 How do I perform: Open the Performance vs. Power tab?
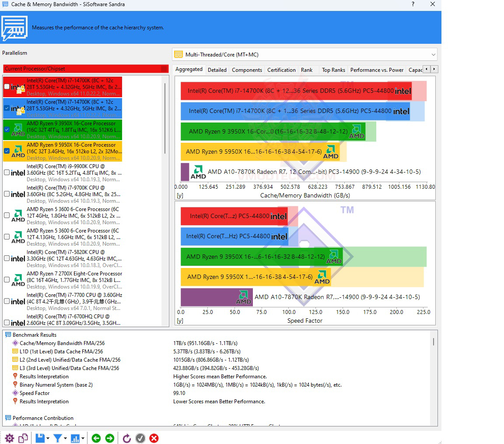(x=377, y=70)
